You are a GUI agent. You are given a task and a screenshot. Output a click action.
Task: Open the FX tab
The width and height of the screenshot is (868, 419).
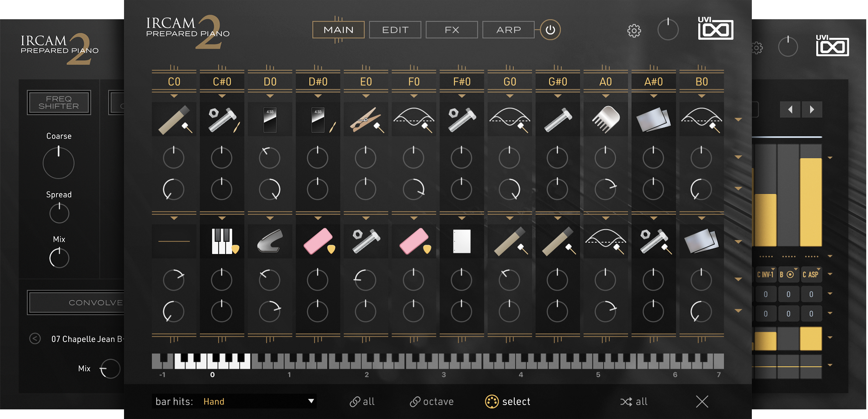click(451, 29)
